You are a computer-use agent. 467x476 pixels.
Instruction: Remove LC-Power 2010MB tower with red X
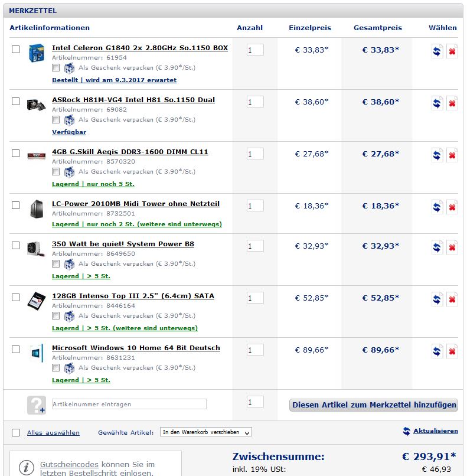click(x=452, y=207)
